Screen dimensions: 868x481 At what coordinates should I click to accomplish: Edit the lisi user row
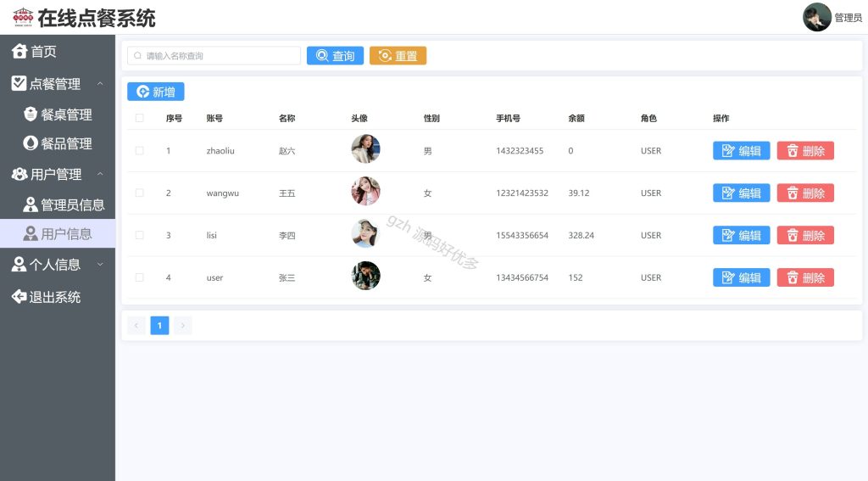pos(741,235)
